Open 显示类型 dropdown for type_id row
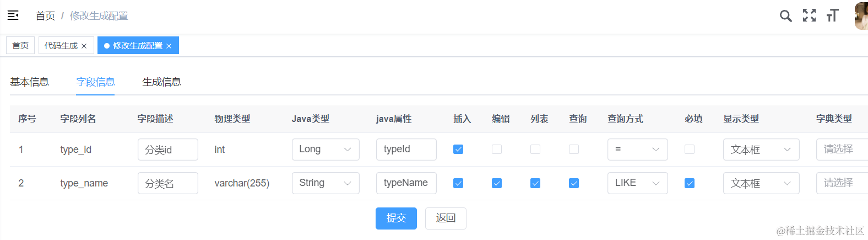868x240 pixels. coord(761,150)
